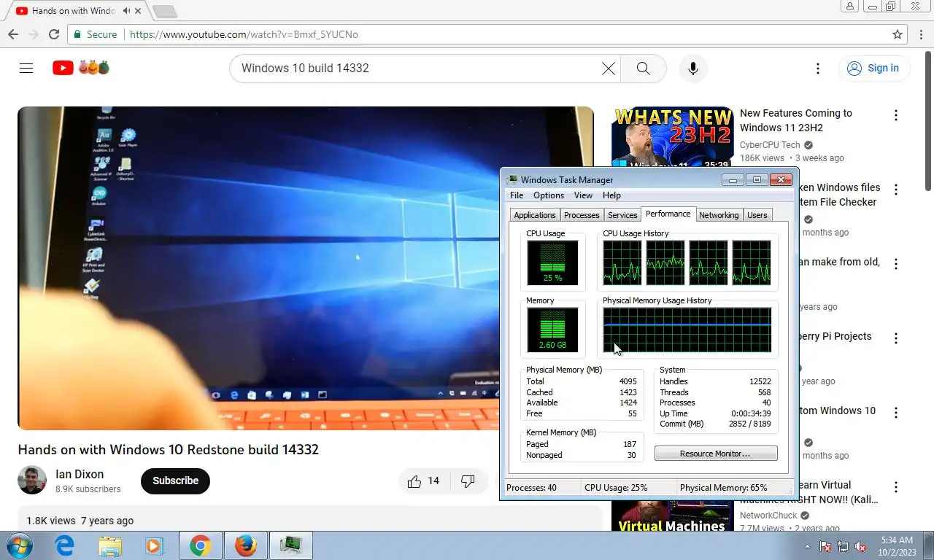Start voice search with the microphone icon
Viewport: 934px width, 560px height.
[692, 68]
